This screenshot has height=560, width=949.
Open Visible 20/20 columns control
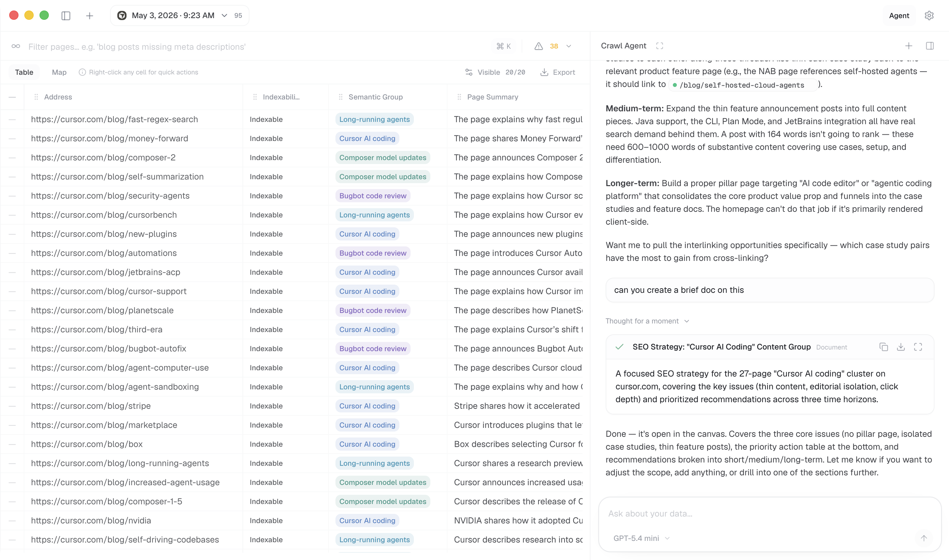[495, 72]
